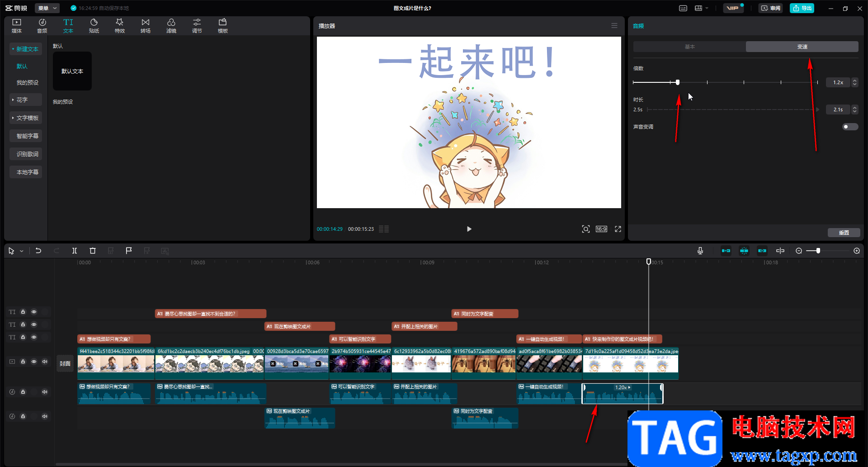Click the timeline playhead marker near 00:15
868x467 pixels.
coord(649,262)
